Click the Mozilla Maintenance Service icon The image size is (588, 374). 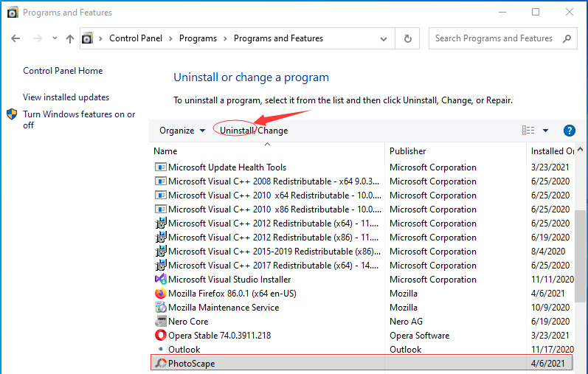coord(161,307)
